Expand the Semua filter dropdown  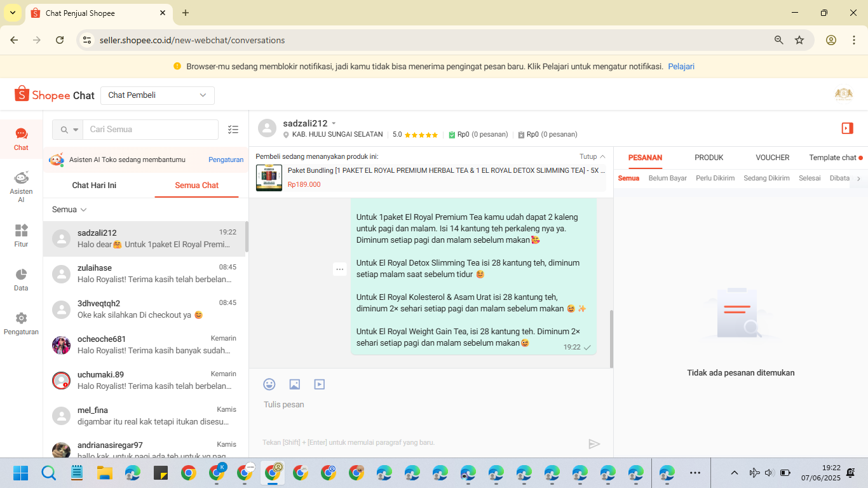coord(69,210)
